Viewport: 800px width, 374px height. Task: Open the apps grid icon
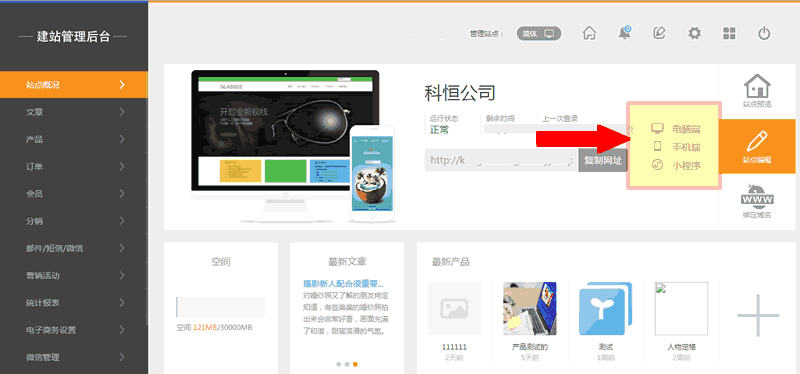click(729, 34)
